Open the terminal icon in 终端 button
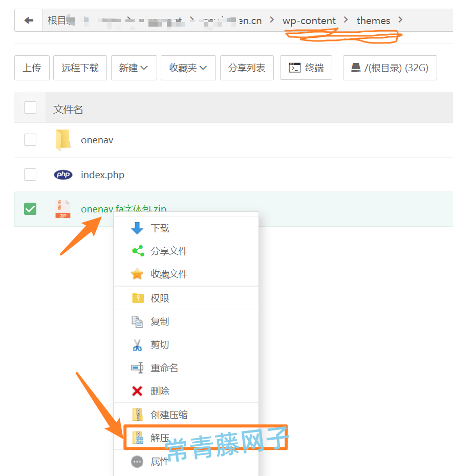 pos(294,68)
